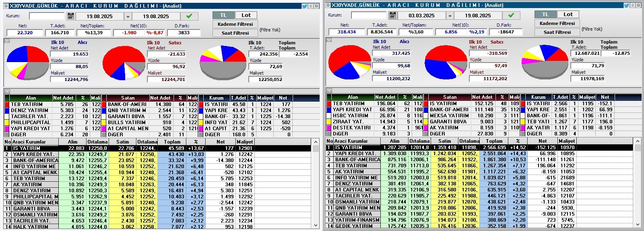Open Saat Filtresi in 03.03.2025-start window
The height and width of the screenshot is (231, 644).
click(557, 32)
